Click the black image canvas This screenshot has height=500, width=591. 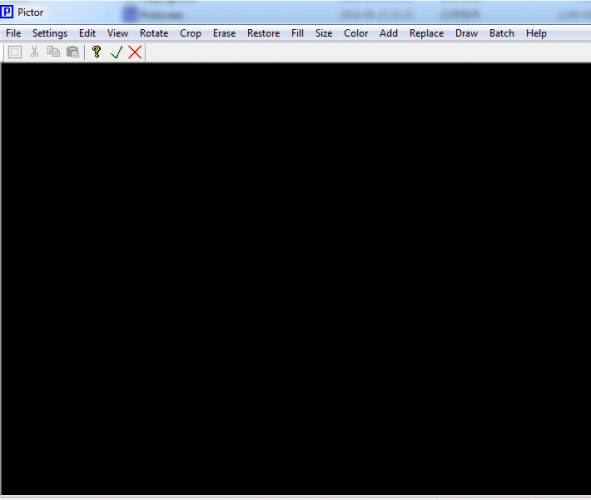pyautogui.click(x=296, y=279)
